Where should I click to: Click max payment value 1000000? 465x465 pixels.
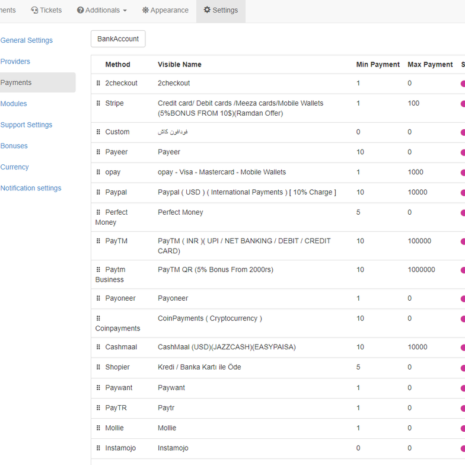421,270
